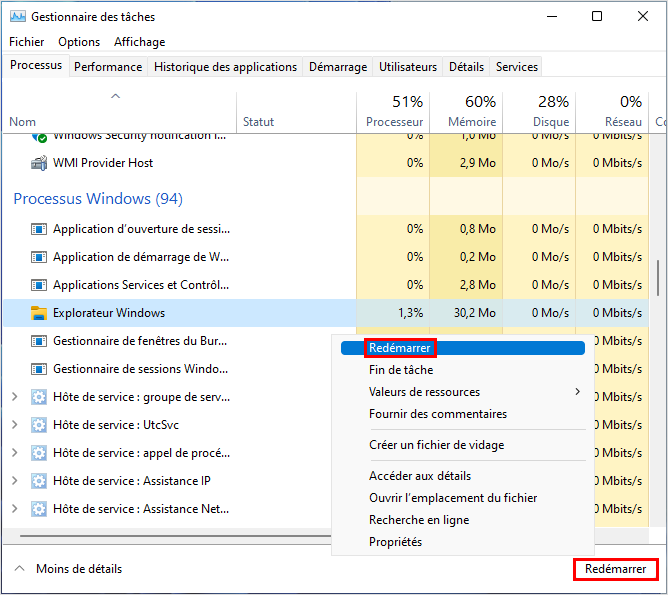The image size is (668, 595).
Task: Select Recherche en ligne option
Action: [463, 520]
